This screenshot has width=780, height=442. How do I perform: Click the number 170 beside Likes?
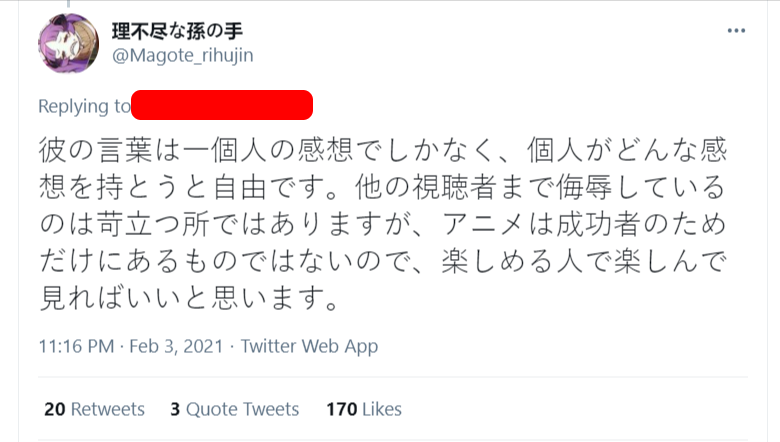pyautogui.click(x=342, y=409)
